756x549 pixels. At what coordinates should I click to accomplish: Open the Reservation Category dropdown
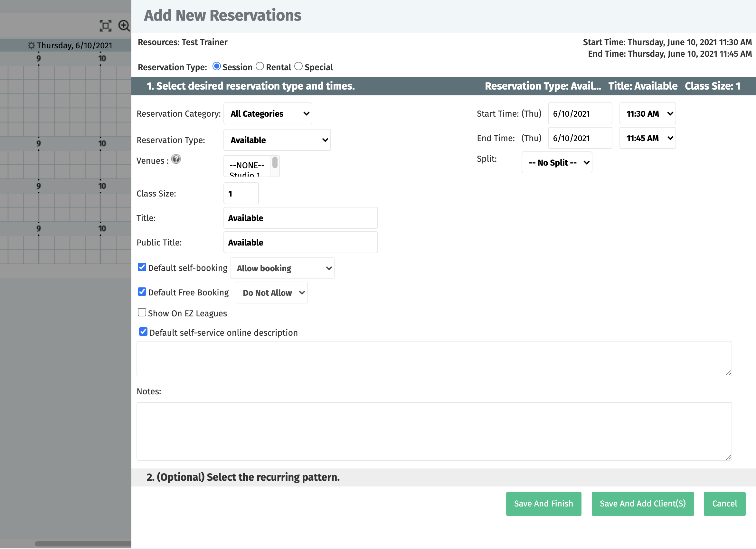click(x=268, y=114)
